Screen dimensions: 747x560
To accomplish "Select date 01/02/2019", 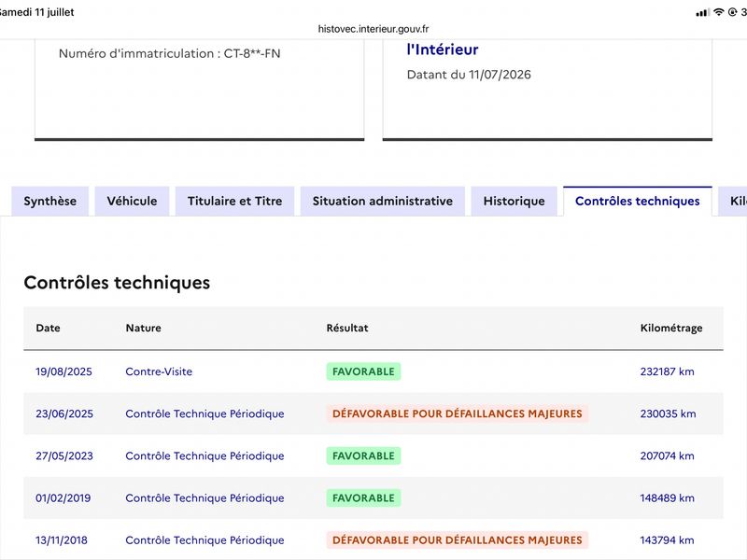I will coord(63,497).
